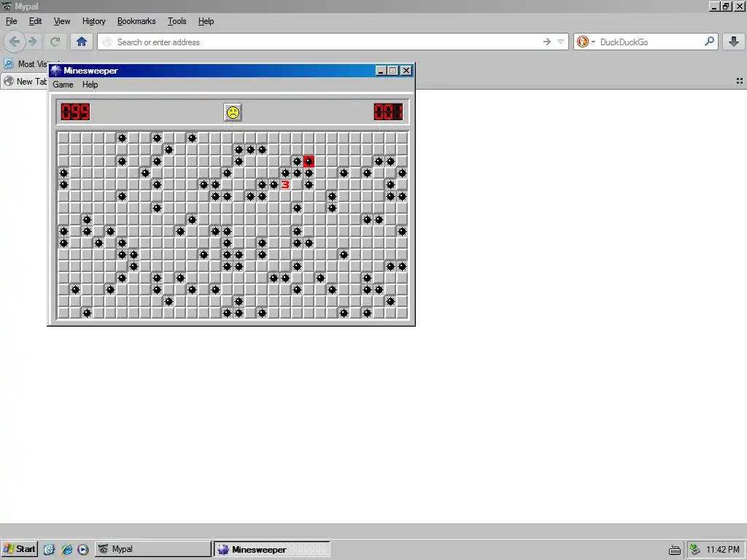Open the Tools menu in Mypal

pyautogui.click(x=177, y=21)
